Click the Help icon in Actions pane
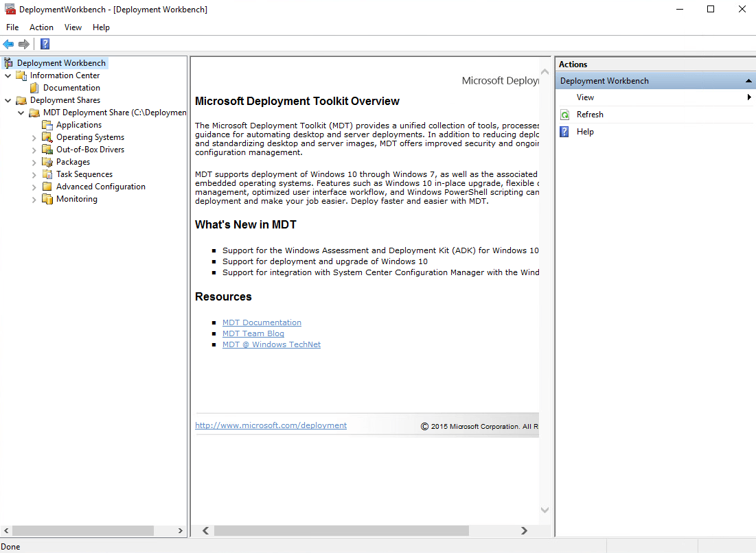This screenshot has height=553, width=756. click(x=564, y=131)
